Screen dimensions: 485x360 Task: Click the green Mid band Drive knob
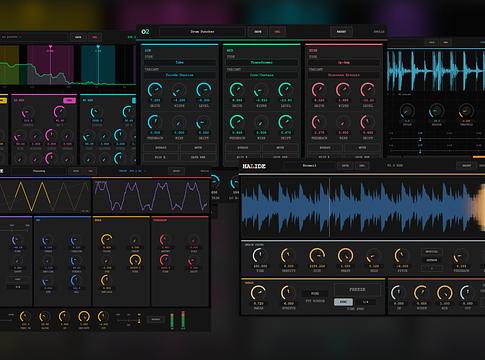click(x=237, y=90)
